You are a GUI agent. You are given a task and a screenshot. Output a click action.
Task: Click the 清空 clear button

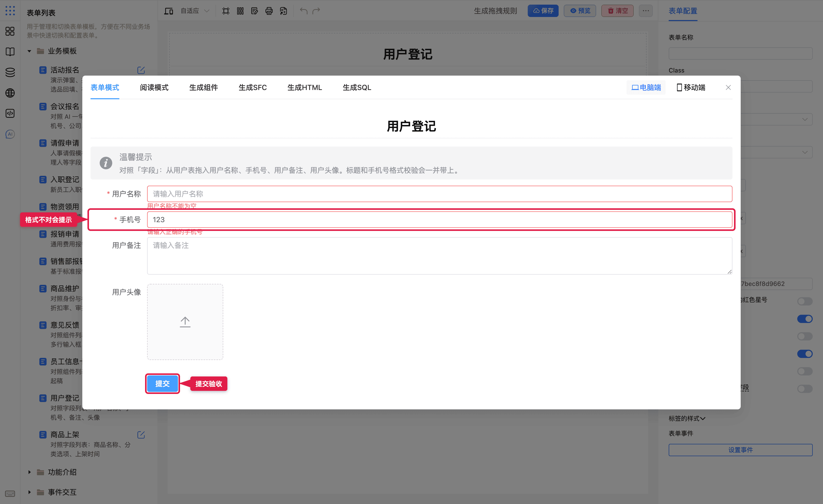(617, 11)
